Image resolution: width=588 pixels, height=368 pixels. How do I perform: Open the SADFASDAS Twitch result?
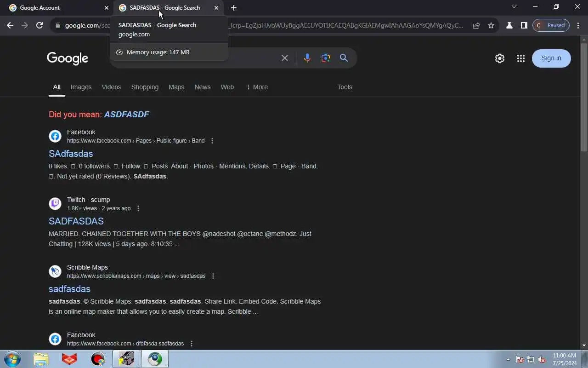pyautogui.click(x=76, y=221)
